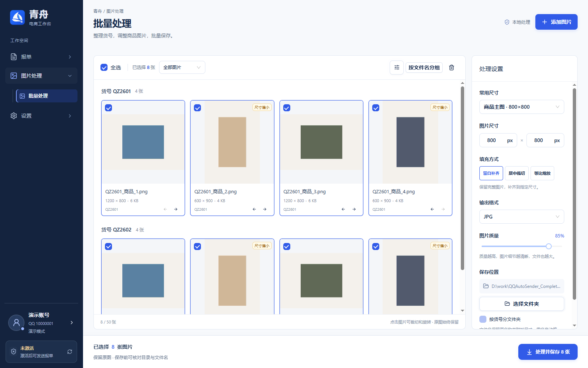The height and width of the screenshot is (368, 588).
Task: Open the 演示账号 account menu arrow
Action: pyautogui.click(x=72, y=323)
